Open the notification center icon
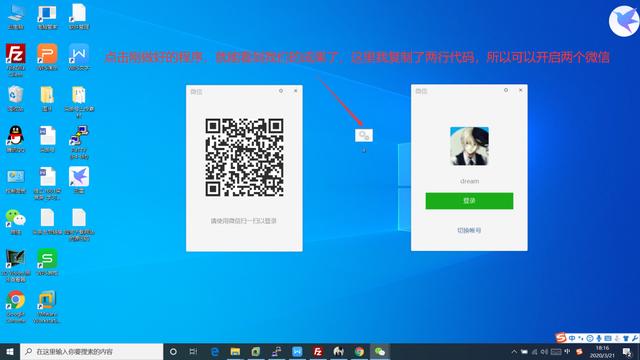 tap(627, 351)
